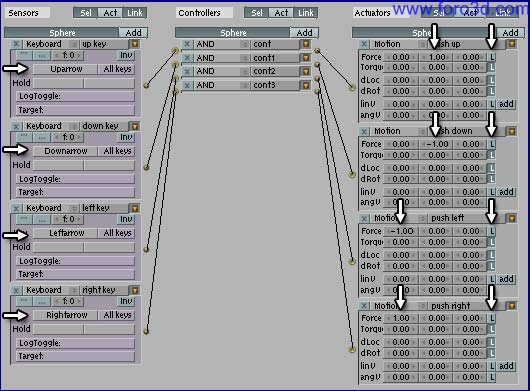Viewport: 530px width, 391px height.
Task: Add a new actuator to Sphere
Action: tap(510, 33)
